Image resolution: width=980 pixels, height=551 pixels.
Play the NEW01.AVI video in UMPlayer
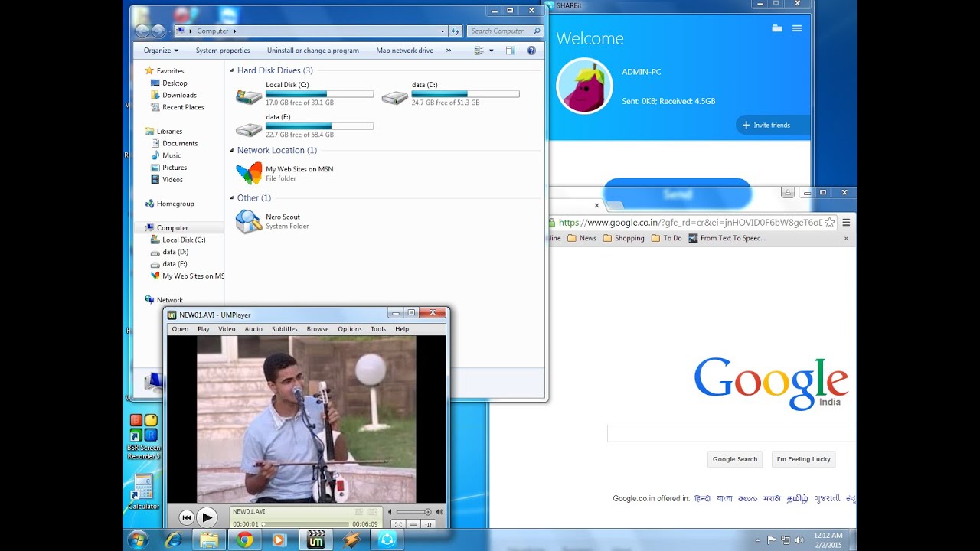pos(207,517)
